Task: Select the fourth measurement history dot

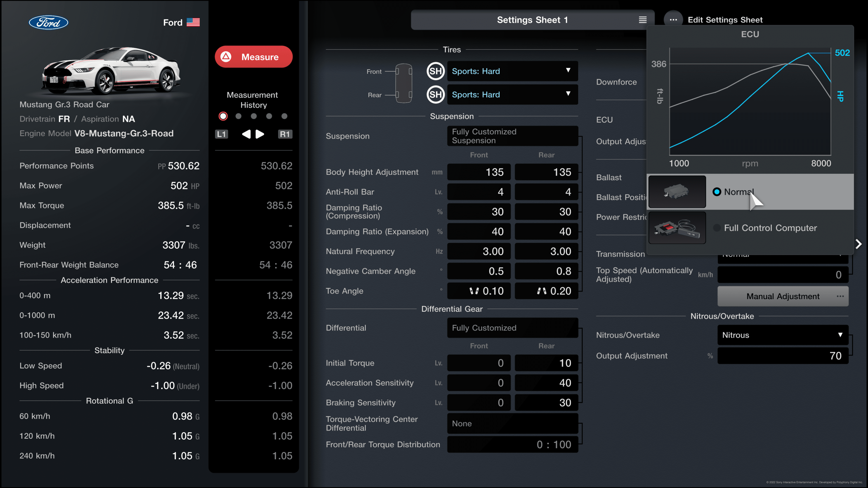Action: click(x=269, y=116)
